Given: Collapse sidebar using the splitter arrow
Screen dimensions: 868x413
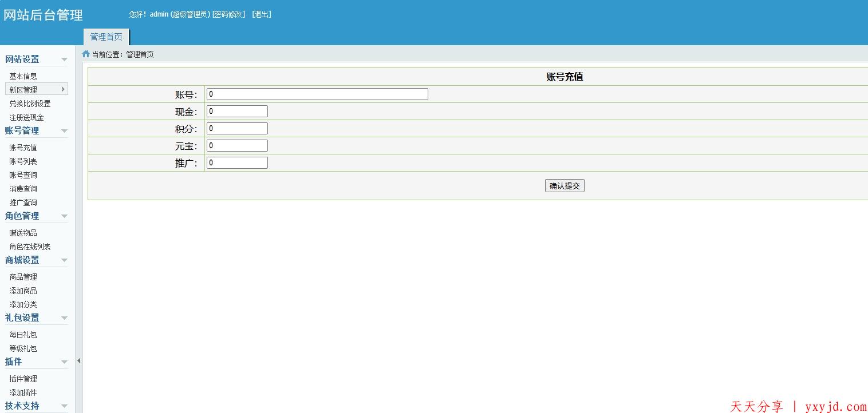Looking at the screenshot, I should click(x=78, y=361).
